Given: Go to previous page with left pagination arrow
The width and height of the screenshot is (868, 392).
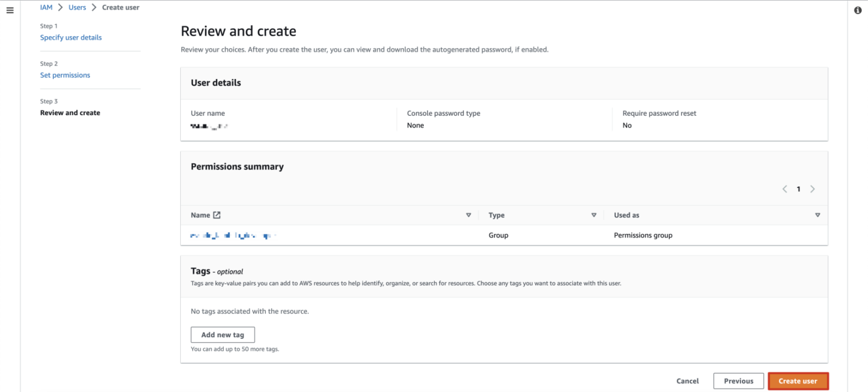Looking at the screenshot, I should point(784,189).
